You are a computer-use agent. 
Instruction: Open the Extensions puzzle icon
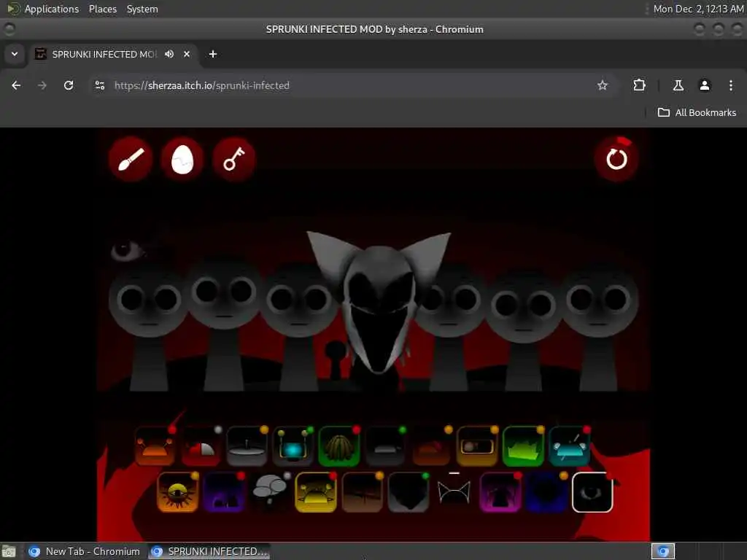(x=639, y=85)
